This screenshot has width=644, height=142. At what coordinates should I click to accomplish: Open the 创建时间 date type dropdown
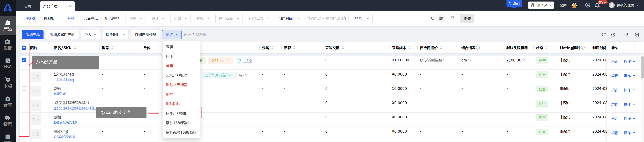(289, 19)
